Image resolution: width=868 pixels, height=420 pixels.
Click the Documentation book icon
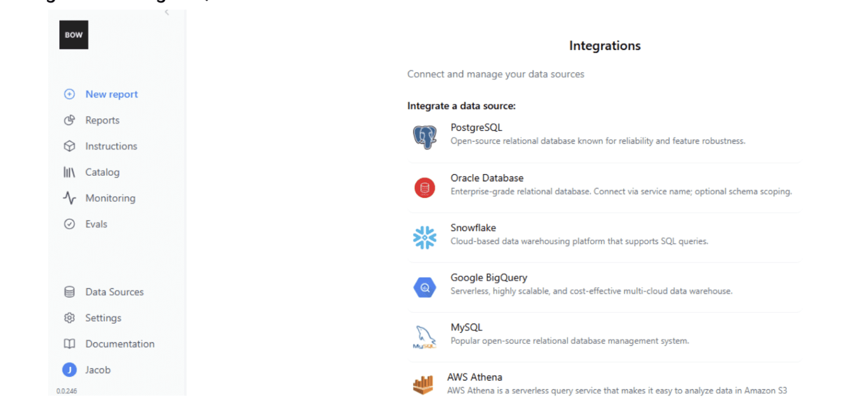coord(70,343)
